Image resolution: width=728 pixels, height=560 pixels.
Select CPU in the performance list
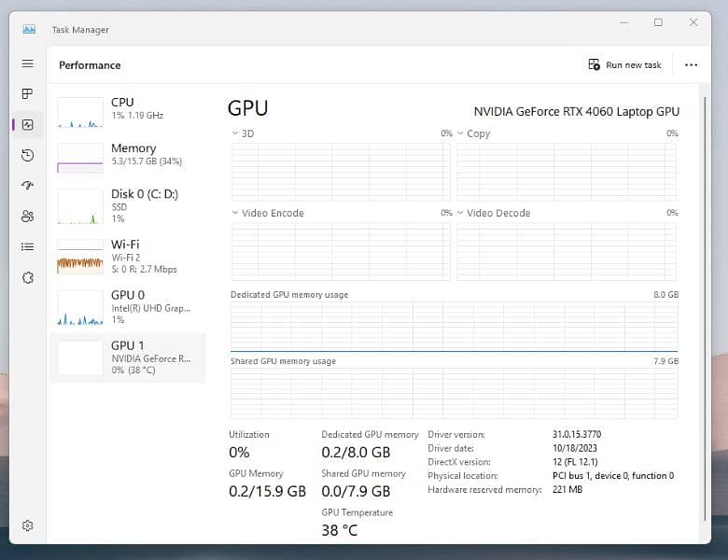(128, 110)
